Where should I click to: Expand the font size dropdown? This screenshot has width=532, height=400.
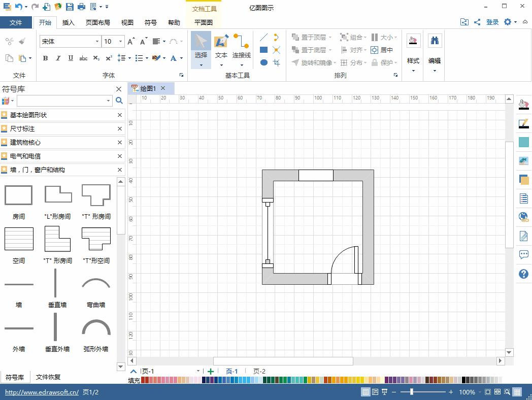pyautogui.click(x=120, y=42)
